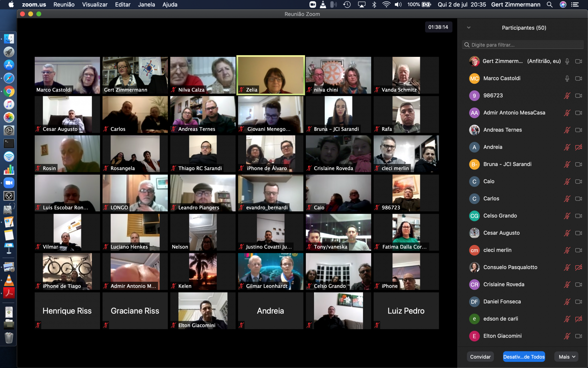Click Celso Grando's video camera icon
Screen dimensions: 588x368
pos(578,216)
